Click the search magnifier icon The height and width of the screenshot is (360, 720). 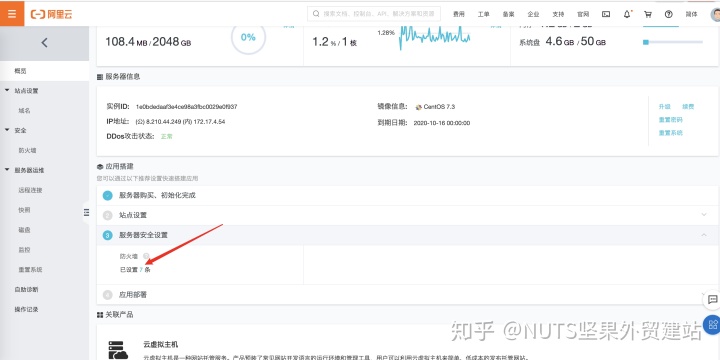point(316,14)
